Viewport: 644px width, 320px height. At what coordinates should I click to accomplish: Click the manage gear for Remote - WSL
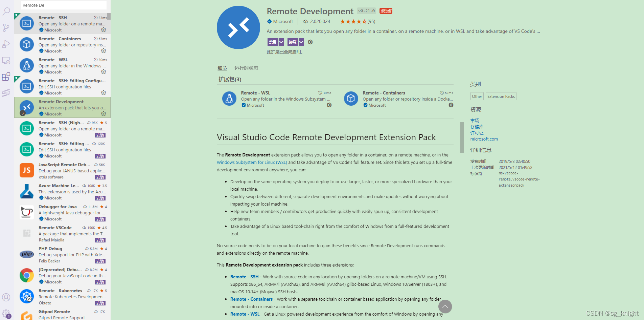coord(103,72)
